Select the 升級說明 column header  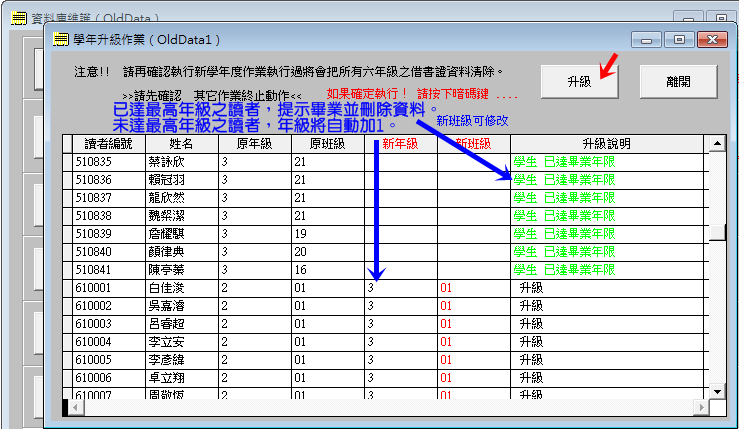[607, 144]
